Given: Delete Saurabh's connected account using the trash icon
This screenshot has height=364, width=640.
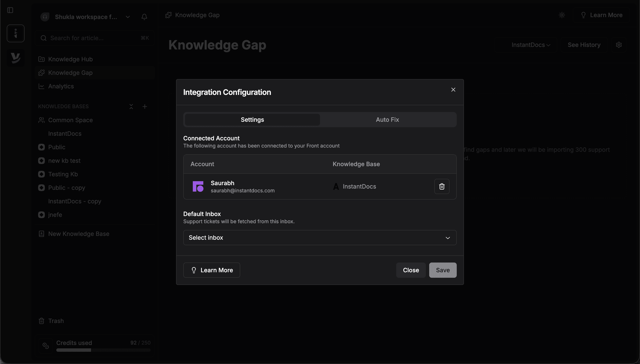Looking at the screenshot, I should [x=441, y=186].
